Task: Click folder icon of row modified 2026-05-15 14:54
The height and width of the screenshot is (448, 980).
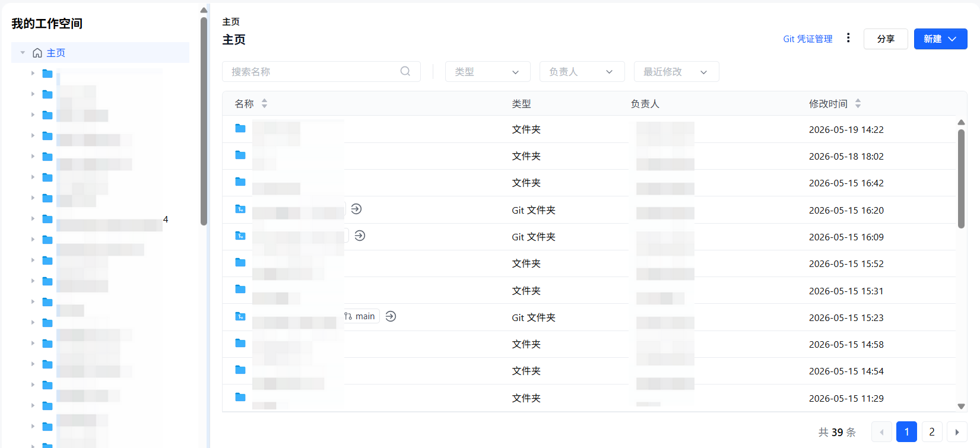Action: (240, 370)
